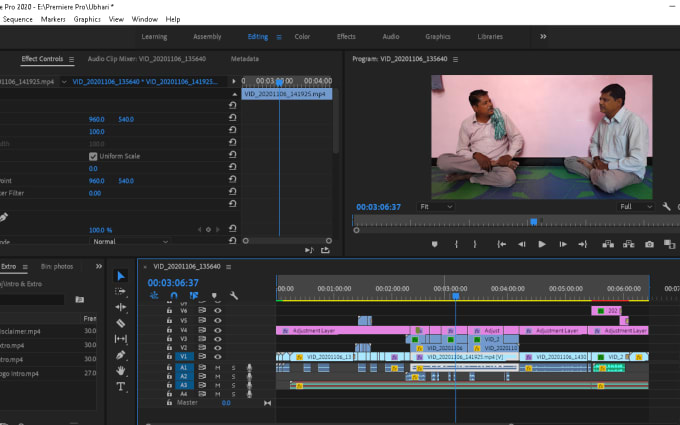Toggle Linked Selection in timeline
This screenshot has width=680, height=425.
(193, 296)
